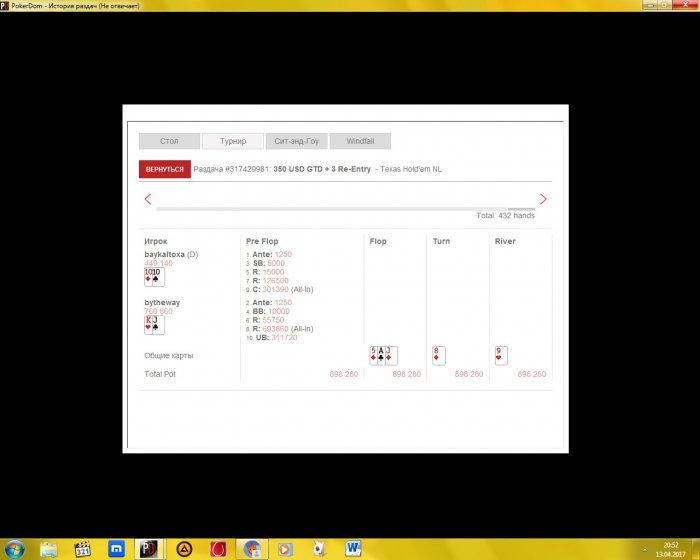Viewport: 700px width, 560px height.
Task: Click the hands progress bar track
Action: tap(345, 209)
